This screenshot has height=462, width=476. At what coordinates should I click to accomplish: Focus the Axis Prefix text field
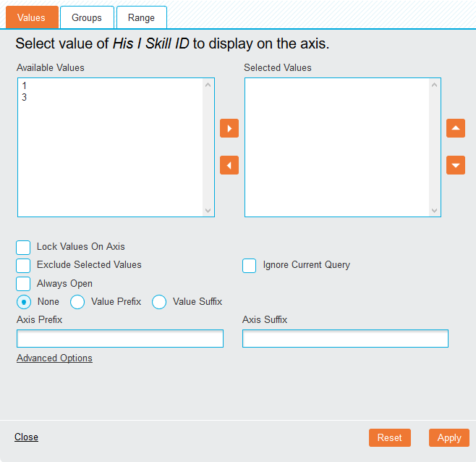pos(120,339)
